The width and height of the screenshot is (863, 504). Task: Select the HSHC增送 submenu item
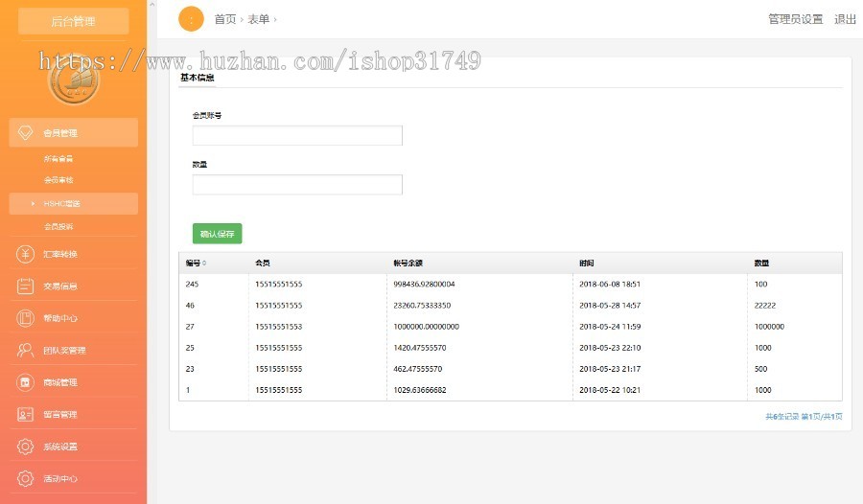(x=73, y=203)
